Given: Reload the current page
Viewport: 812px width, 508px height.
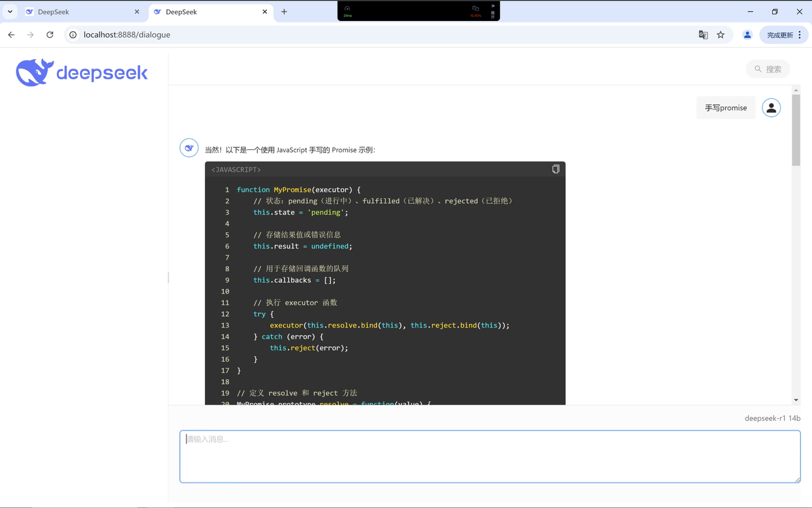Looking at the screenshot, I should click(50, 35).
